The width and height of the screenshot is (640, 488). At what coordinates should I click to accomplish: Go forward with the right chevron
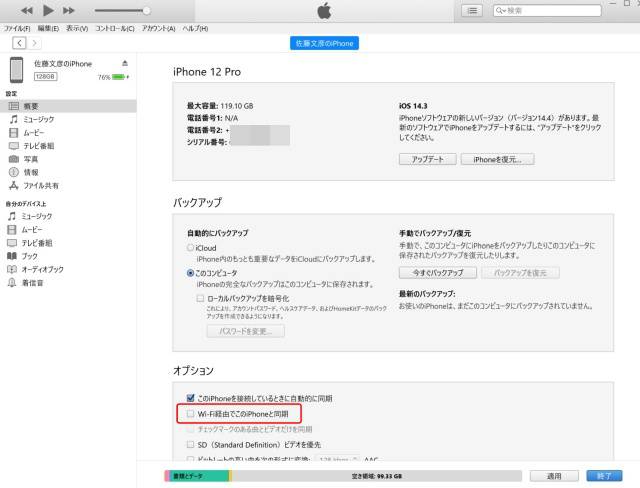tap(35, 43)
